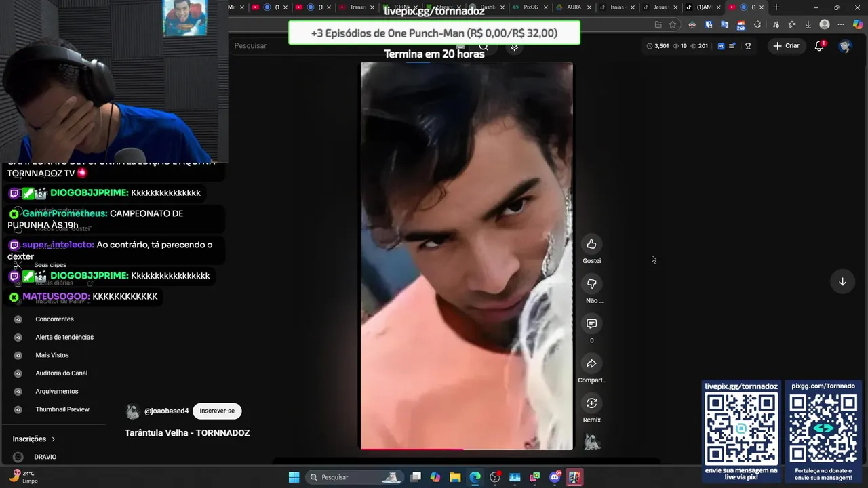
Task: Open the @joaobased4 channel link
Action: 166,411
